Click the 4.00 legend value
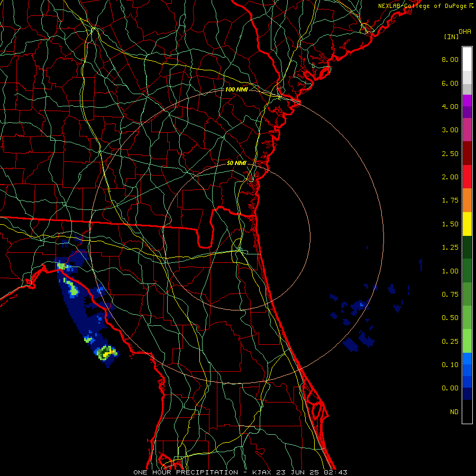 coord(450,106)
